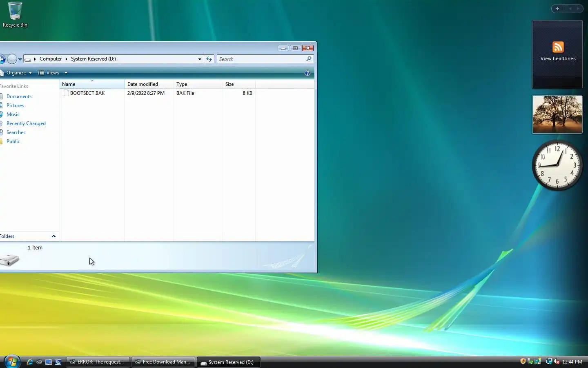Click the Explorer Forward navigation arrow
Image resolution: width=588 pixels, height=368 pixels.
pyautogui.click(x=12, y=59)
